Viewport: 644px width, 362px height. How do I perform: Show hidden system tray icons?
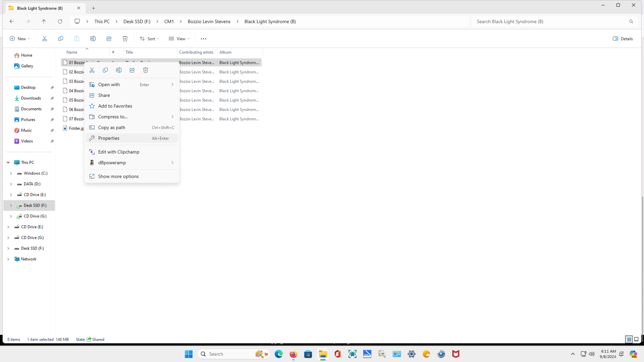(573, 354)
